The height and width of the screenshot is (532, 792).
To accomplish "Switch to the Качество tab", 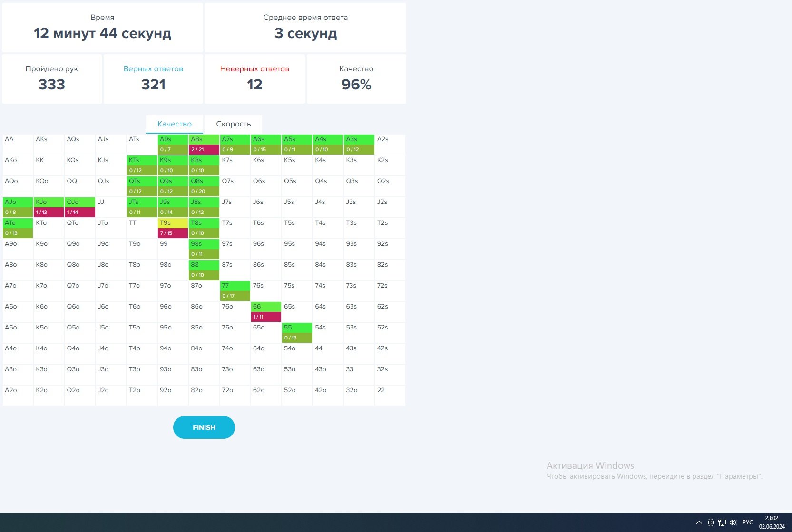I will [x=175, y=124].
